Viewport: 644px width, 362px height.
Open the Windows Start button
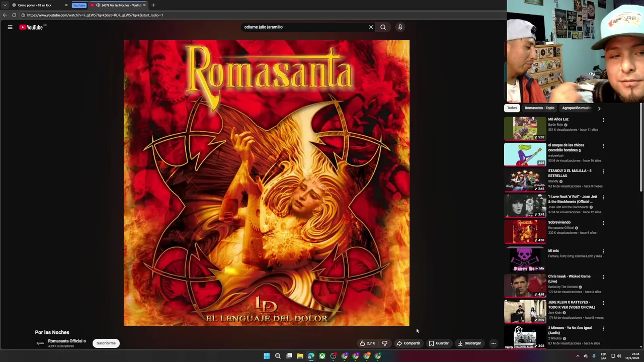267,356
